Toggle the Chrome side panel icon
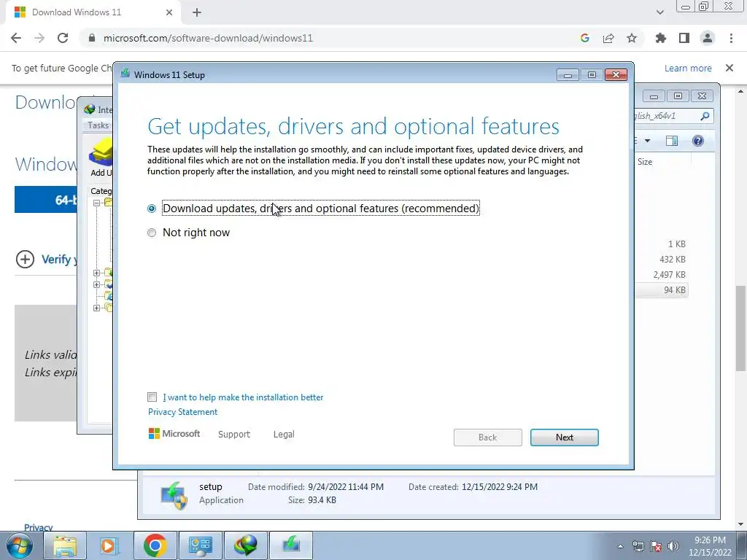This screenshot has width=747, height=560. pos(684,38)
